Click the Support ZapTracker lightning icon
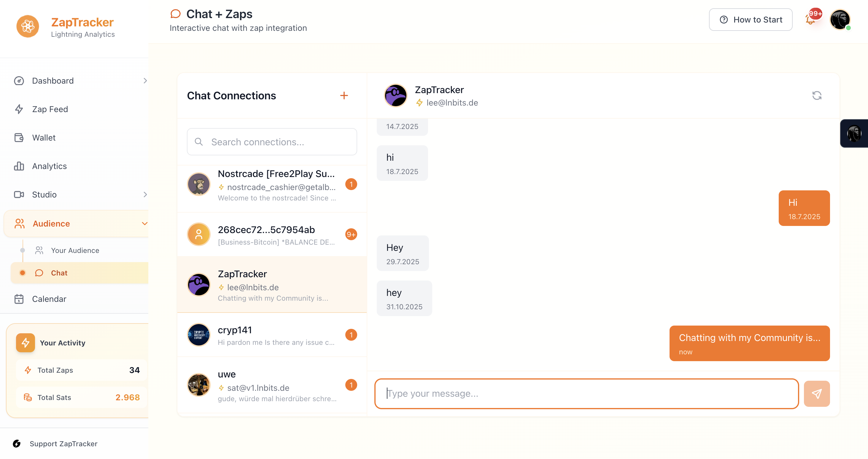This screenshot has height=459, width=868. [17, 444]
